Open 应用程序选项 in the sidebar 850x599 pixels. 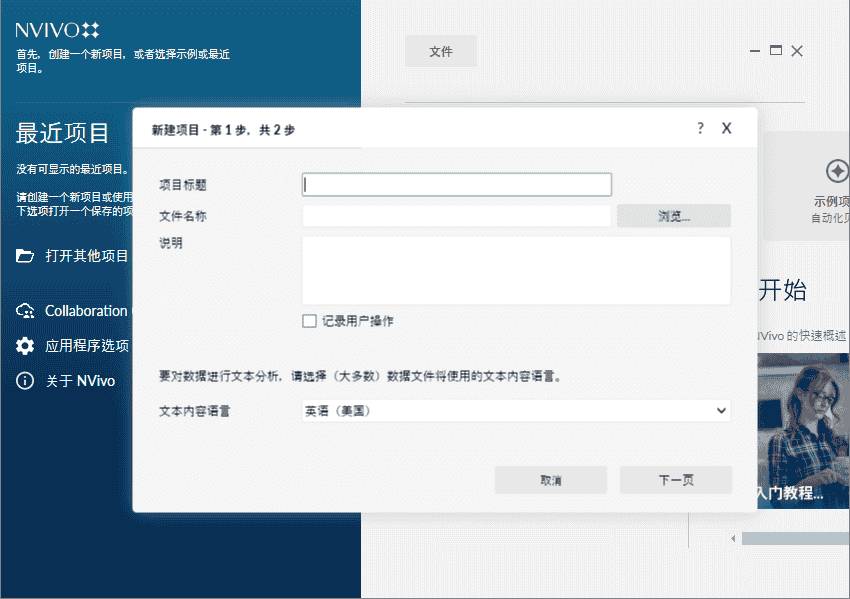click(87, 346)
